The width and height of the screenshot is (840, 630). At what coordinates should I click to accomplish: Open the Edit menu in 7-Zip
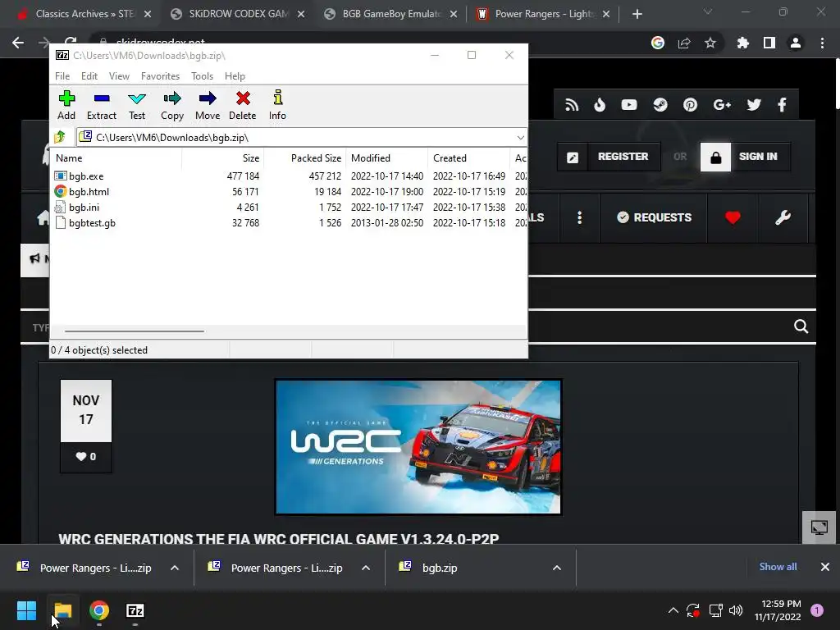point(89,76)
